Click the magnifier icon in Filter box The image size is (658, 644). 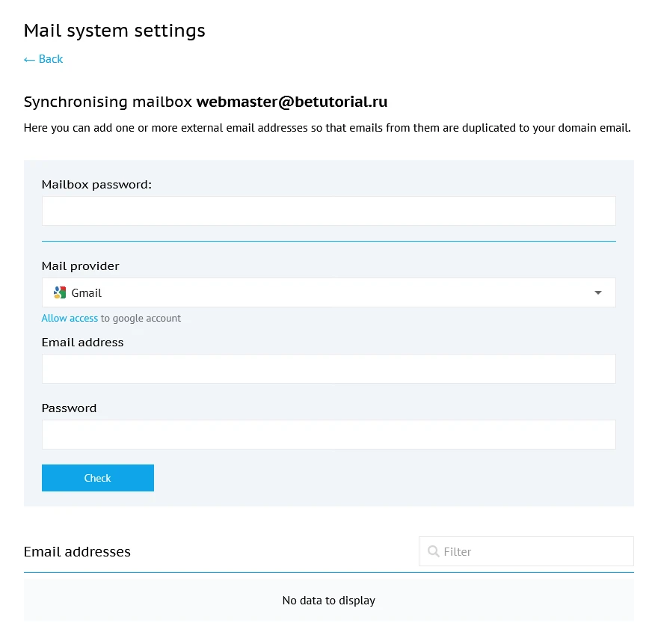click(433, 551)
